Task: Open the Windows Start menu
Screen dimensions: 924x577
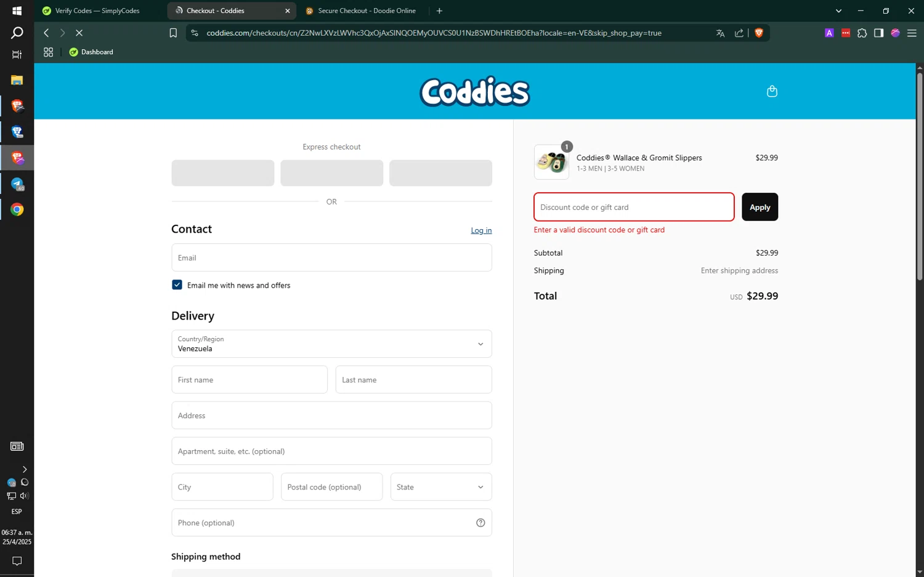Action: tap(17, 11)
